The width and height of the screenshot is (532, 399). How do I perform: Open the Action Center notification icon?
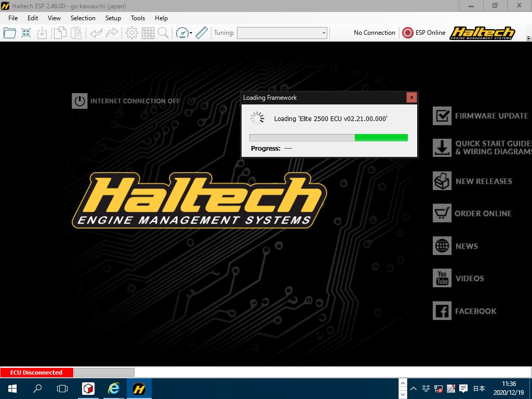463,389
